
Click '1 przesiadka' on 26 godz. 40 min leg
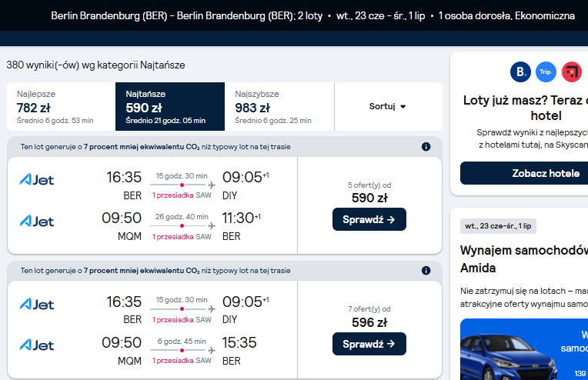click(x=173, y=237)
